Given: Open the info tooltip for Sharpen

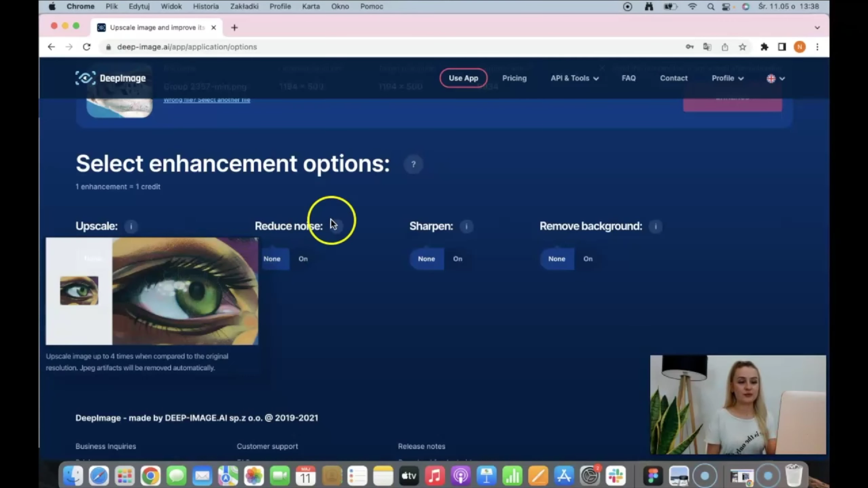Looking at the screenshot, I should coord(466,226).
